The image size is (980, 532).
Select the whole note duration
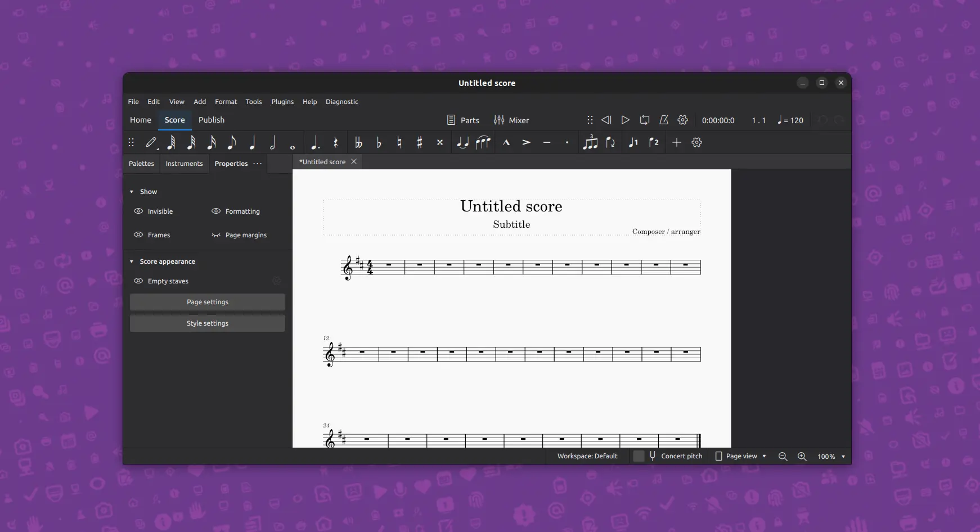click(293, 142)
